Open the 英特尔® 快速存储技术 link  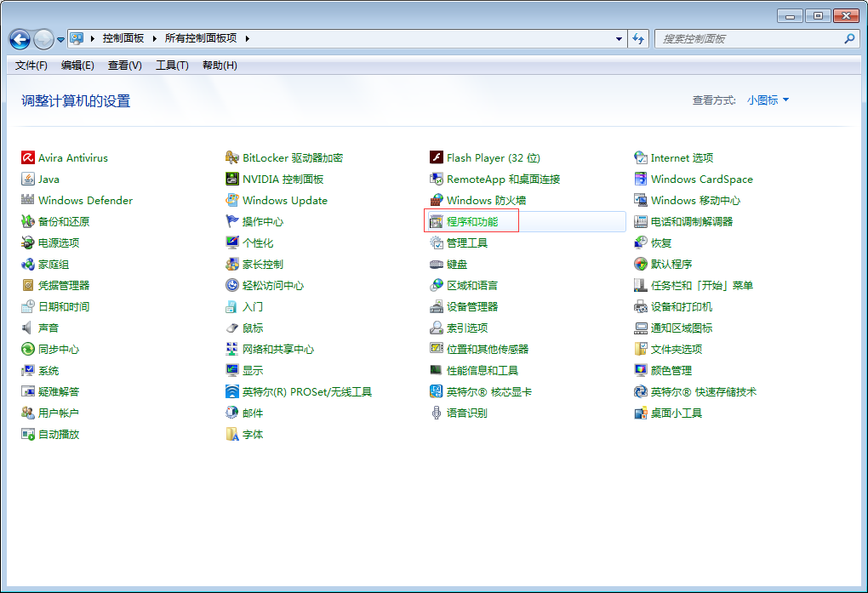coord(704,392)
